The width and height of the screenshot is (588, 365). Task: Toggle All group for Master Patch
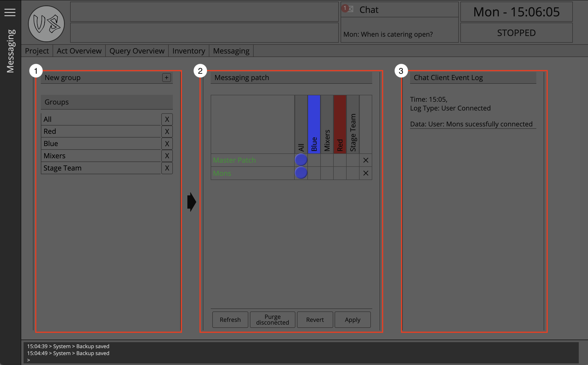point(301,160)
